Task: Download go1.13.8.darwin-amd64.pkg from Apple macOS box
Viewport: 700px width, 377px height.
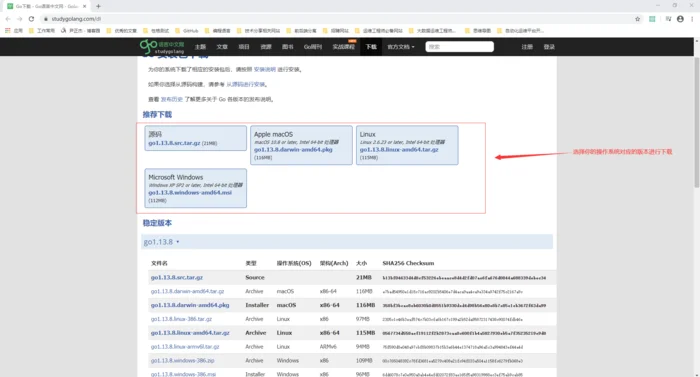Action: pos(293,150)
